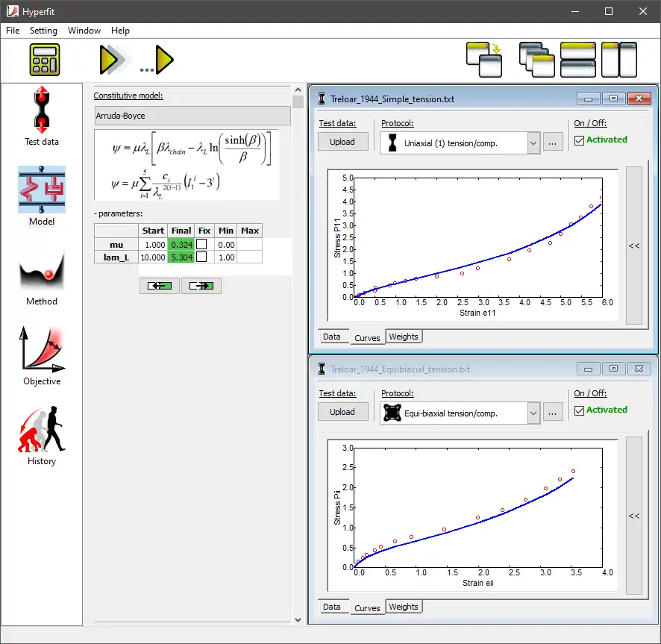
Task: Open the Arruda-Boyce constitutive model selector
Action: point(192,116)
